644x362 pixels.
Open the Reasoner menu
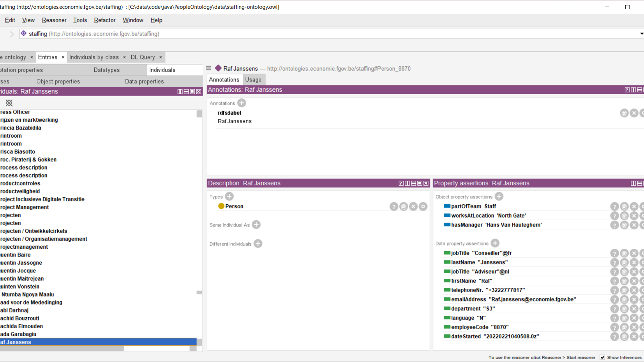54,20
